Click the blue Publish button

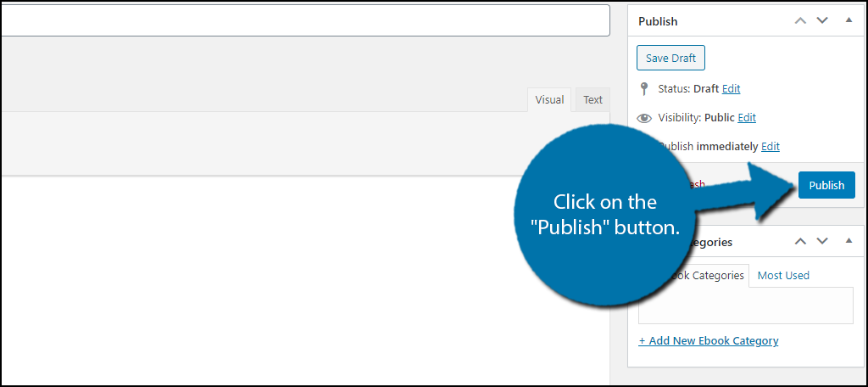826,185
